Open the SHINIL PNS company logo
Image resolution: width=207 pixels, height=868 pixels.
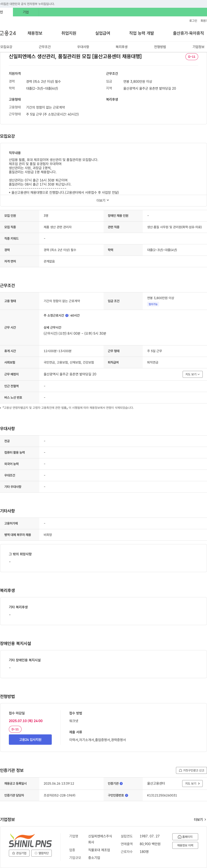coord(30,841)
